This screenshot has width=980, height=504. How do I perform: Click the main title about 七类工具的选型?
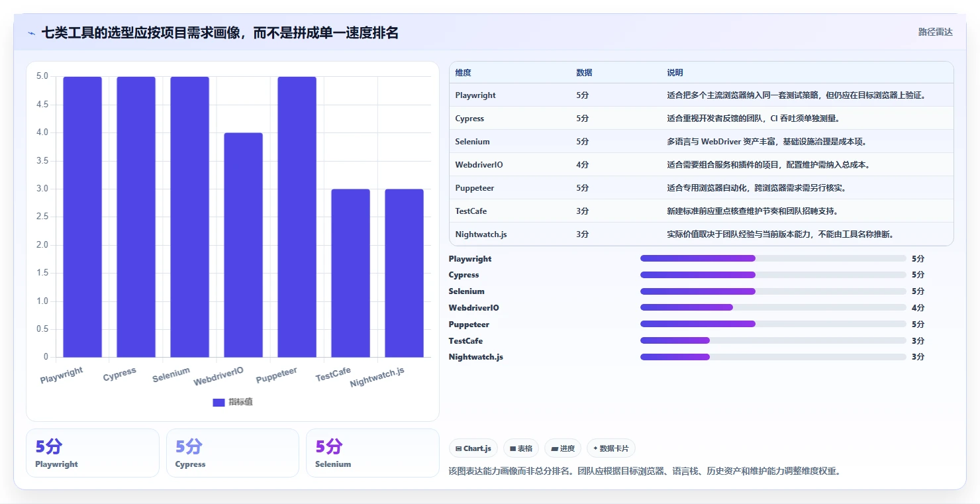[220, 32]
